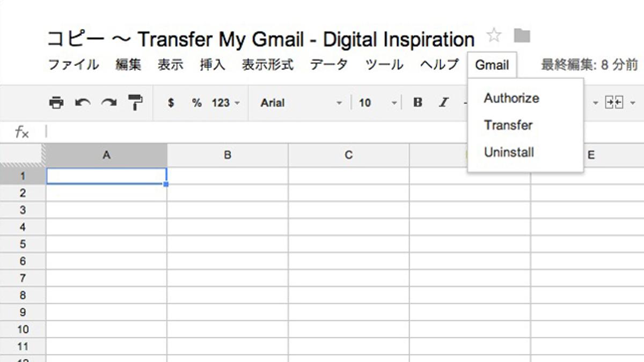The width and height of the screenshot is (644, 362).
Task: Click the merge cells icon
Action: pos(614,102)
